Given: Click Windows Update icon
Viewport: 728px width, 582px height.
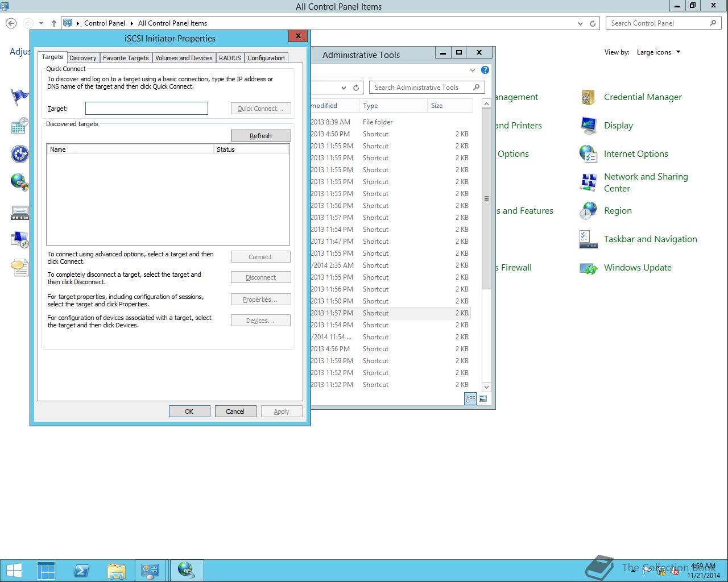Looking at the screenshot, I should (588, 268).
